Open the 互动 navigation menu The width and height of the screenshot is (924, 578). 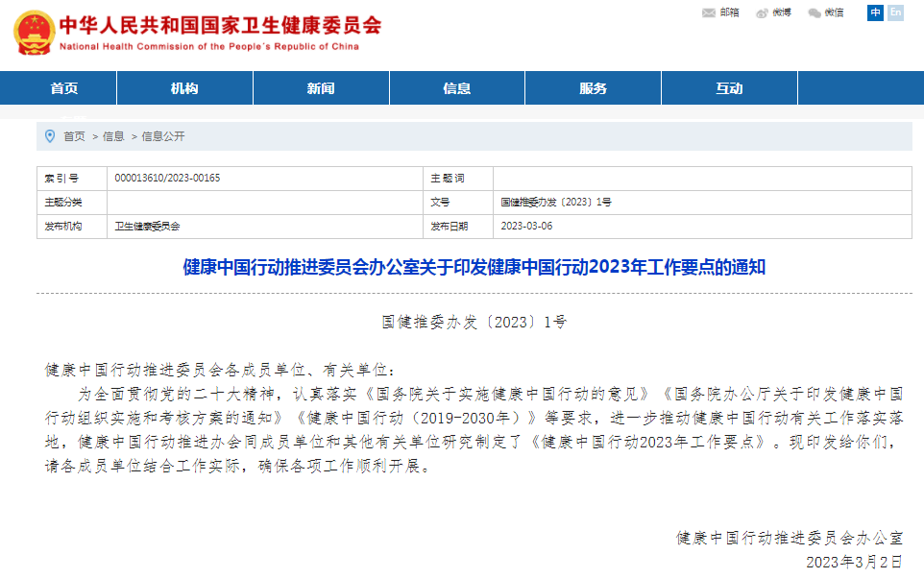pyautogui.click(x=728, y=87)
